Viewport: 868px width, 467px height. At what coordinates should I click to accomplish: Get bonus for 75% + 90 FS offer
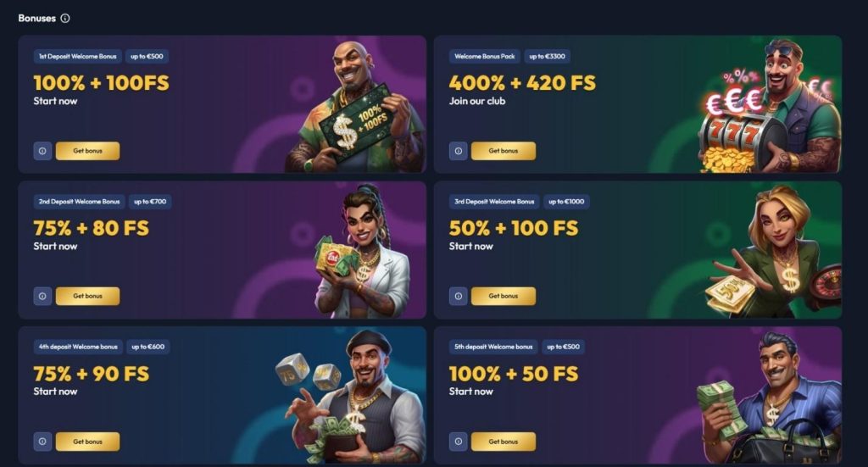87,442
